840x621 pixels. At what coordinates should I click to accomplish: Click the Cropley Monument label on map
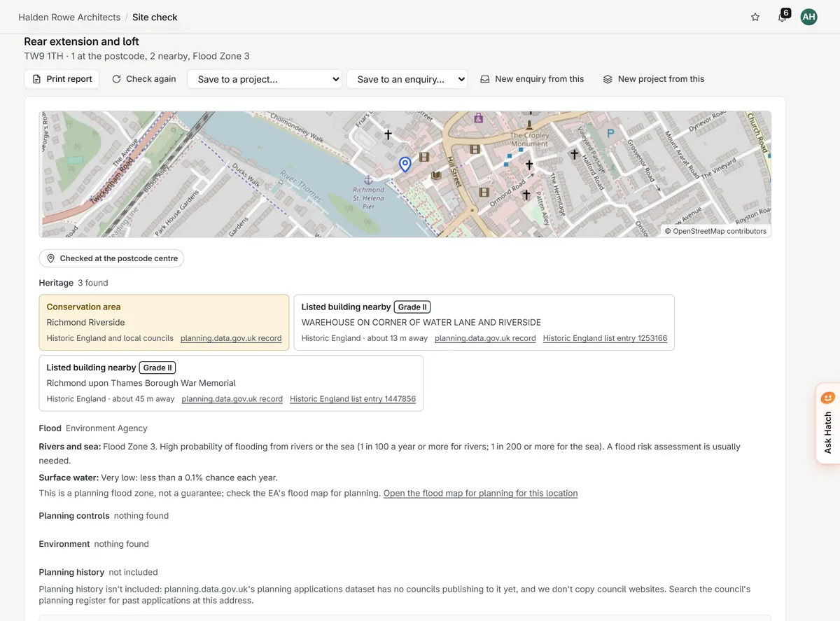coord(529,139)
